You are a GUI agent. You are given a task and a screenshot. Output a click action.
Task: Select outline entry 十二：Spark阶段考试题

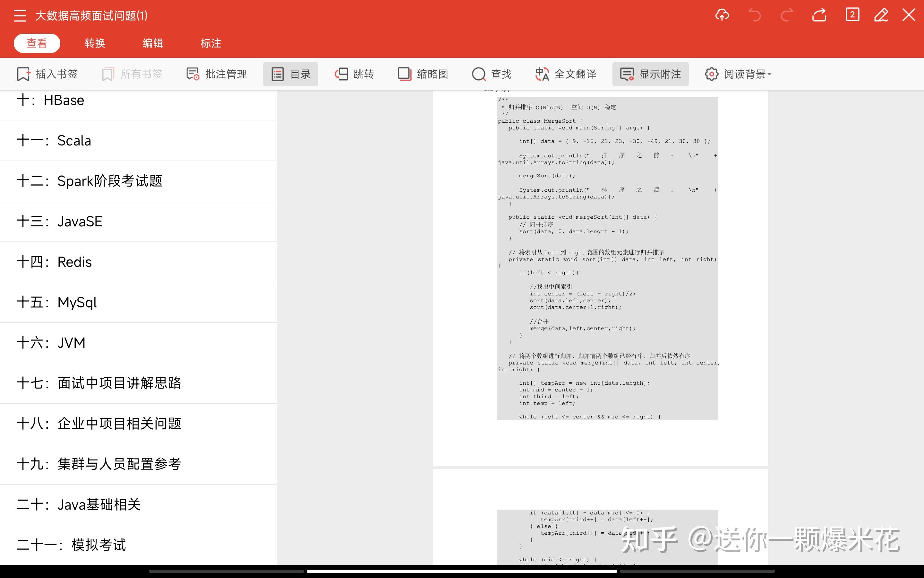click(x=138, y=181)
